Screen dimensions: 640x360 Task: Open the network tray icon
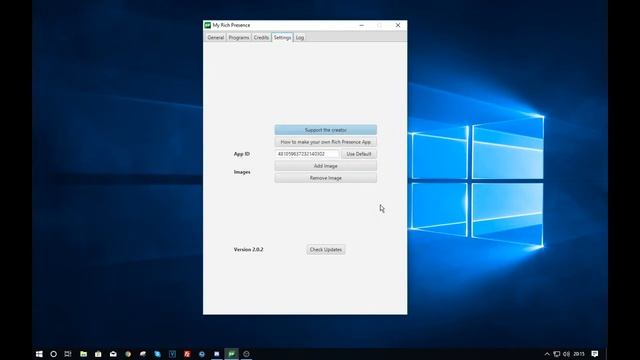click(557, 354)
